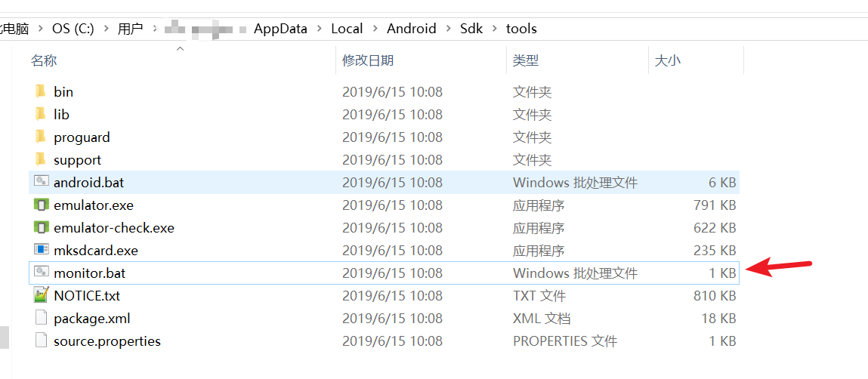Select the lib folder icon
This screenshot has width=868, height=379.
[40, 114]
